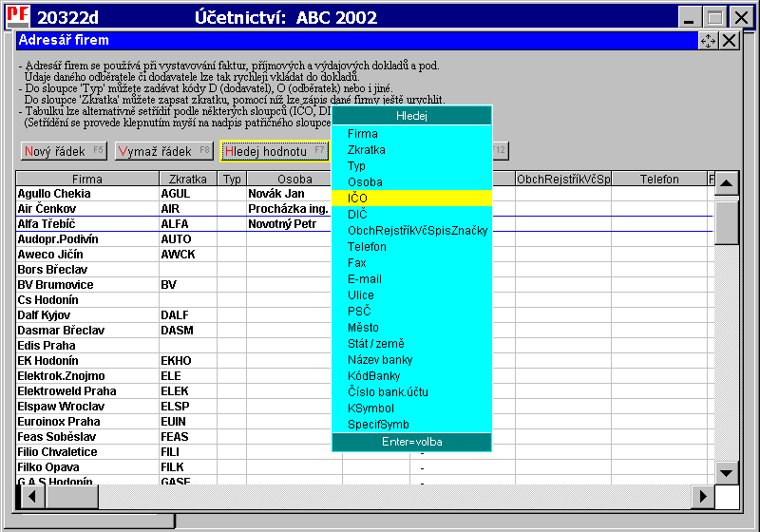Choose KSymbol in the Hledej menu
Screen dimensions: 760x532
pos(411,408)
